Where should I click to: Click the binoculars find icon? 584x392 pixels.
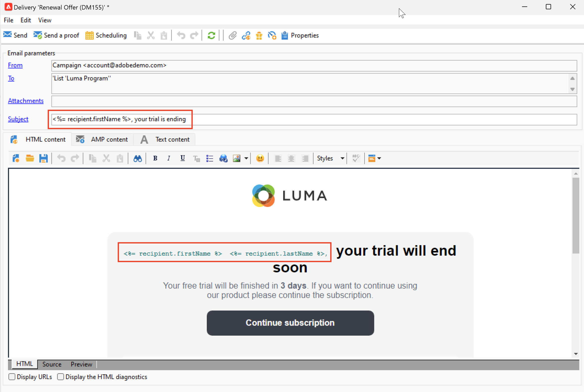tap(138, 158)
